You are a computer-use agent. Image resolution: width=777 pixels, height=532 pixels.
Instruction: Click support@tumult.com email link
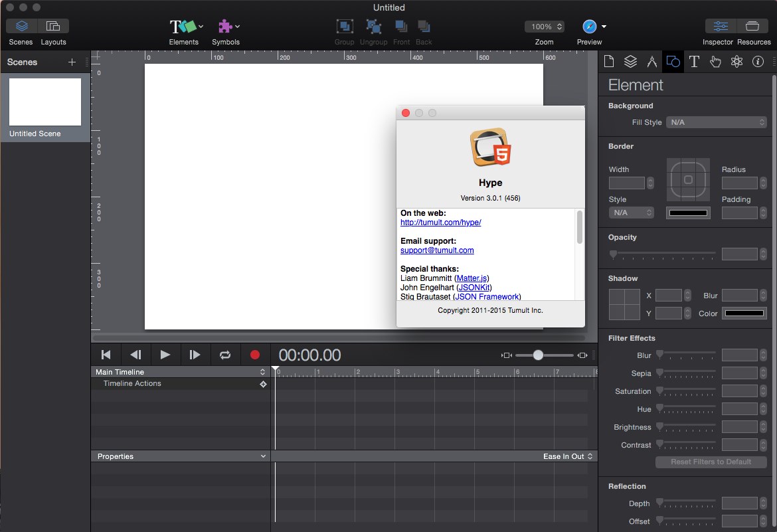tap(436, 250)
